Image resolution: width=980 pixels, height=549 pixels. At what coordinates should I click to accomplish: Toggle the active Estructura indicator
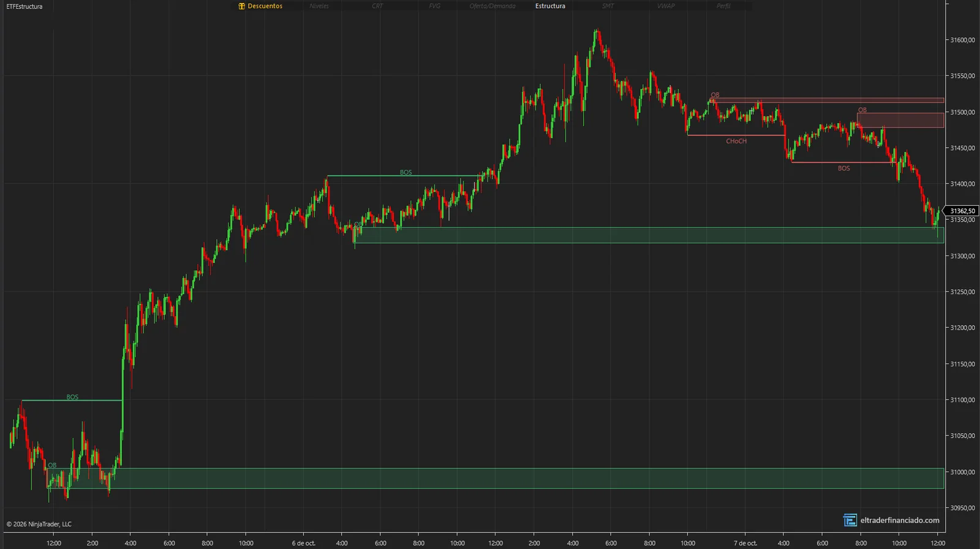(x=550, y=6)
